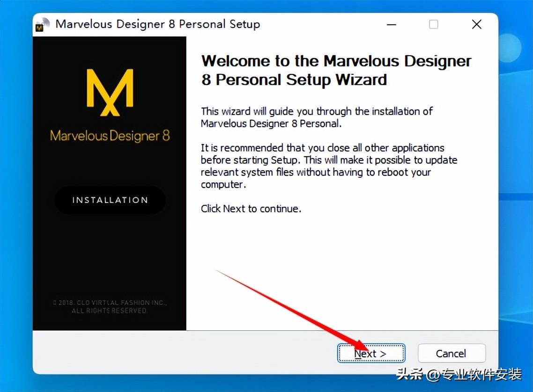The width and height of the screenshot is (533, 392).
Task: Click the installer icon in title bar
Action: pyautogui.click(x=43, y=24)
